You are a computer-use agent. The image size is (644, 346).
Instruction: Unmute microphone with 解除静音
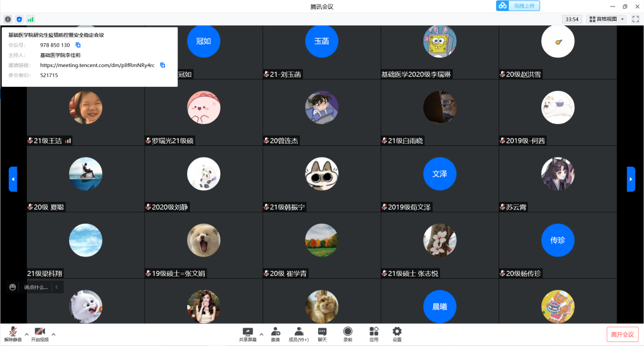[x=13, y=334]
